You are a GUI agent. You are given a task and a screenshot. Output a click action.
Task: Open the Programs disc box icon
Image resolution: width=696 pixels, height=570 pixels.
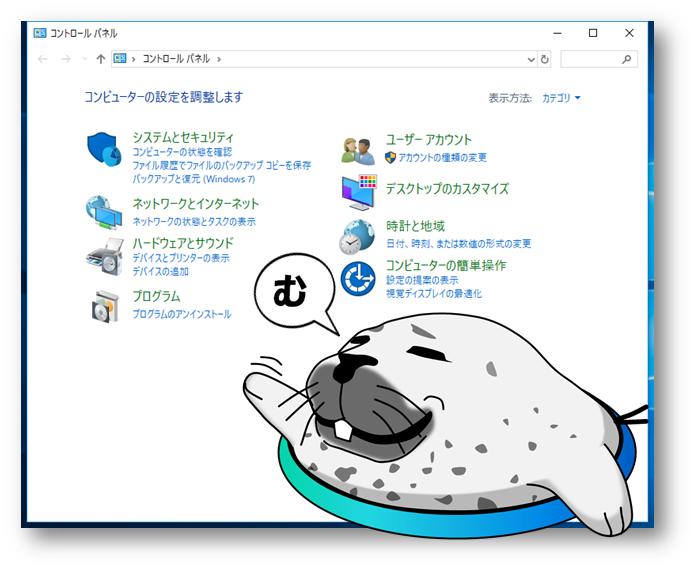click(x=105, y=306)
